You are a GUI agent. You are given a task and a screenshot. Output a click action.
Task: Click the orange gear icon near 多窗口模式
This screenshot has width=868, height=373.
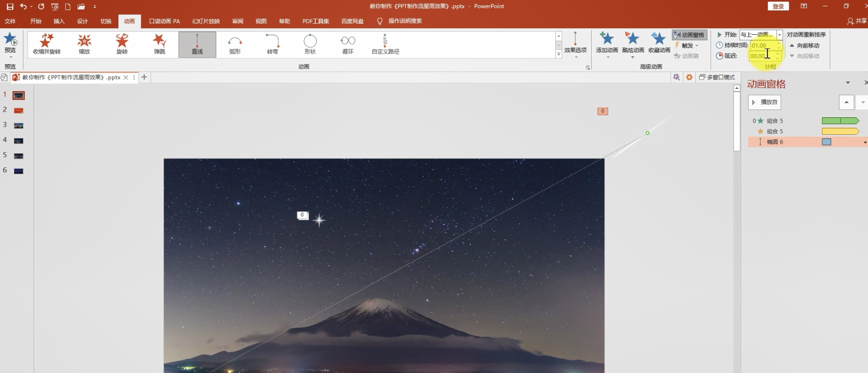(689, 77)
